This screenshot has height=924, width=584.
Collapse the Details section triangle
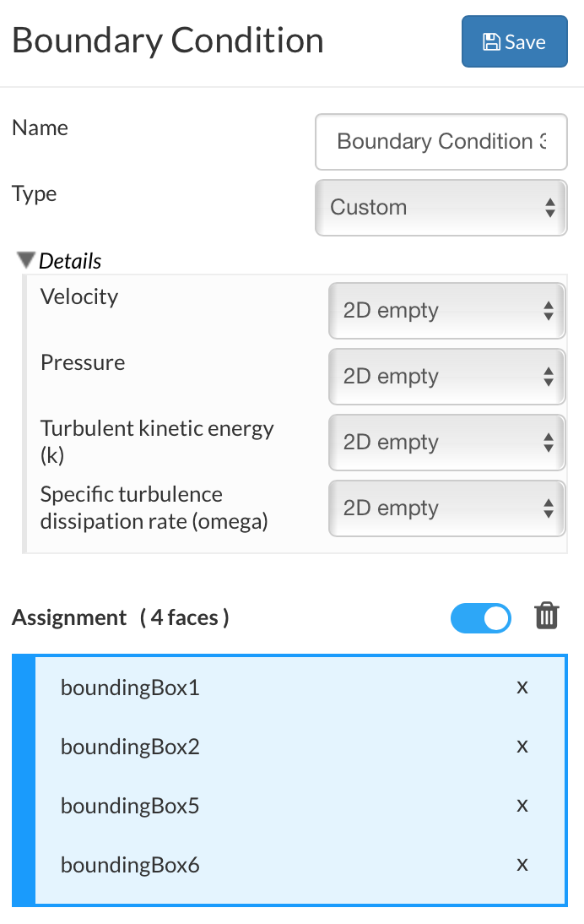pos(26,260)
